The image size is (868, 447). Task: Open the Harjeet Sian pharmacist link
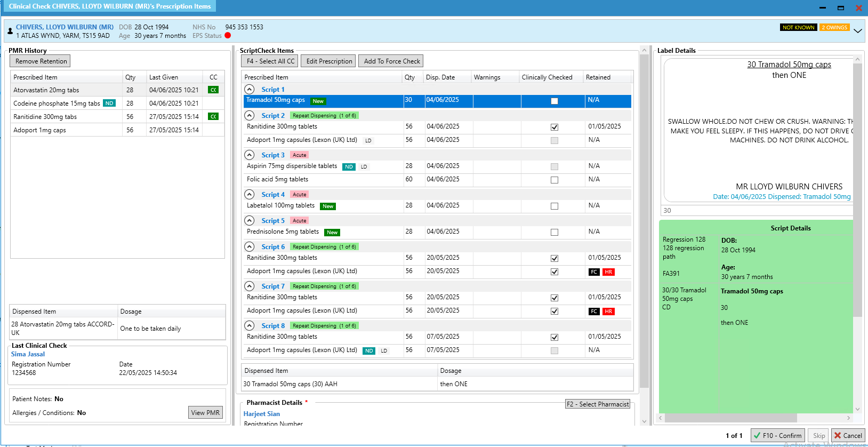click(x=262, y=414)
